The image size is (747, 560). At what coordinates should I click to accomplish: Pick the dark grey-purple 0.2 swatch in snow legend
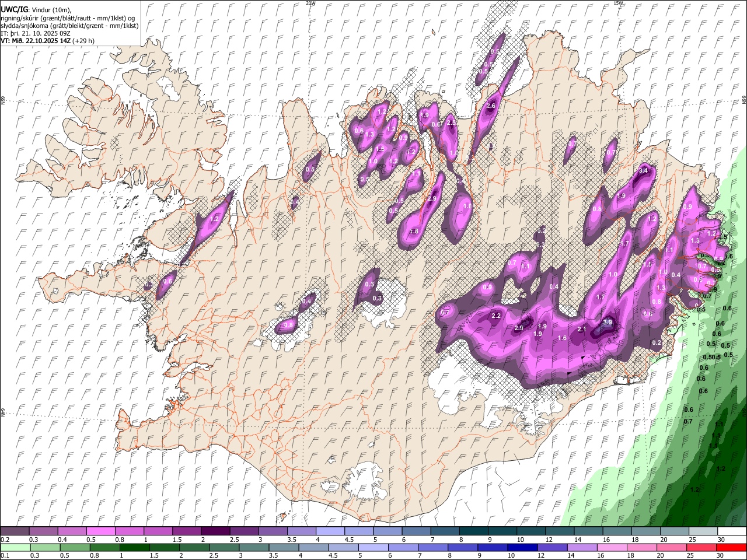click(15, 531)
